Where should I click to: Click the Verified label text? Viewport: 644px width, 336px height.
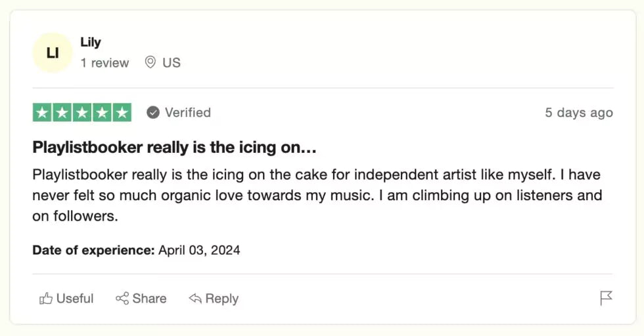pyautogui.click(x=188, y=113)
